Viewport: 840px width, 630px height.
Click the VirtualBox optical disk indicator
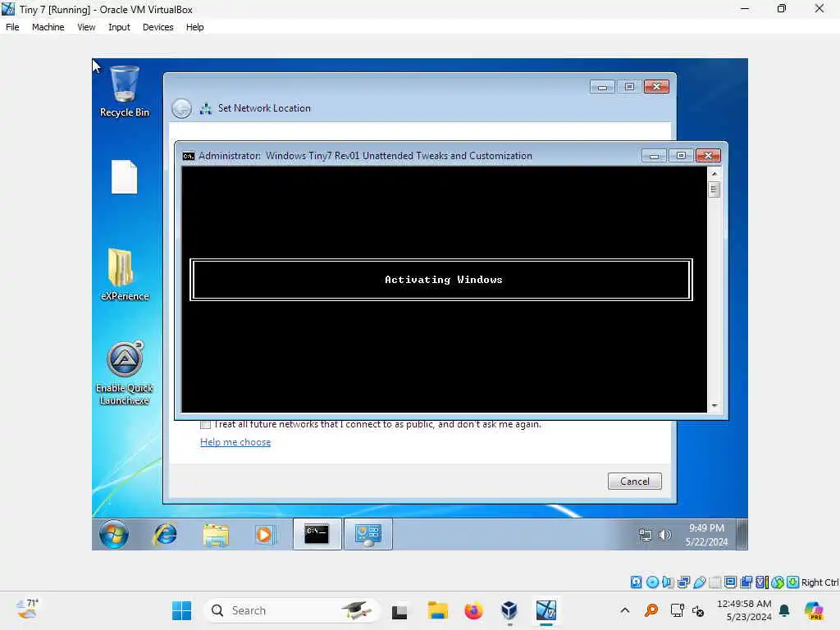(x=652, y=582)
